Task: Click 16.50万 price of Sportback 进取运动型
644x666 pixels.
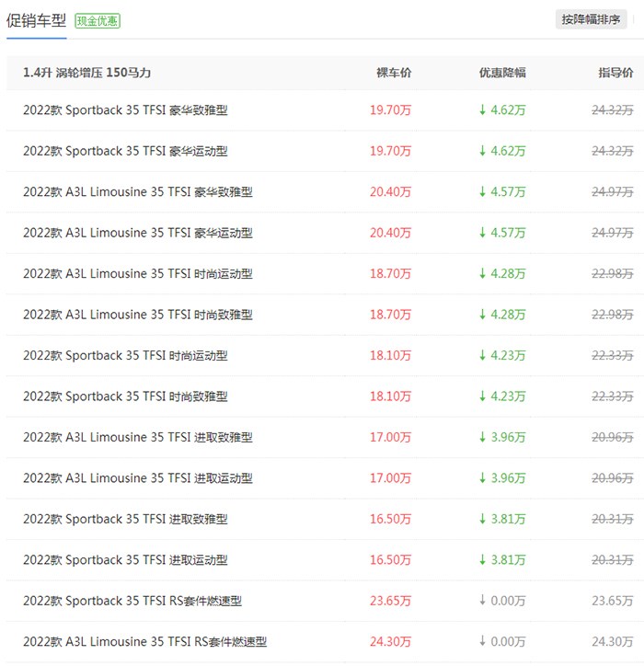Action: (x=390, y=560)
